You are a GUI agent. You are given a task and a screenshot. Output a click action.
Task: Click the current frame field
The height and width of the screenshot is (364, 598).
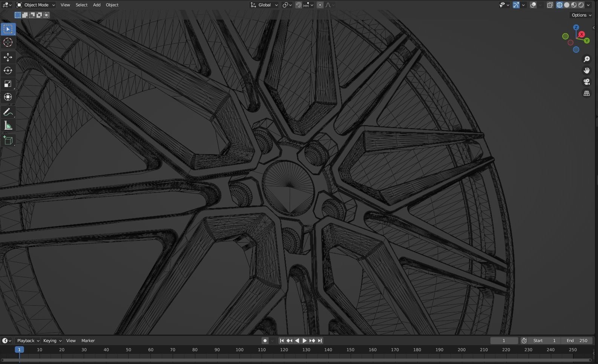click(x=504, y=341)
